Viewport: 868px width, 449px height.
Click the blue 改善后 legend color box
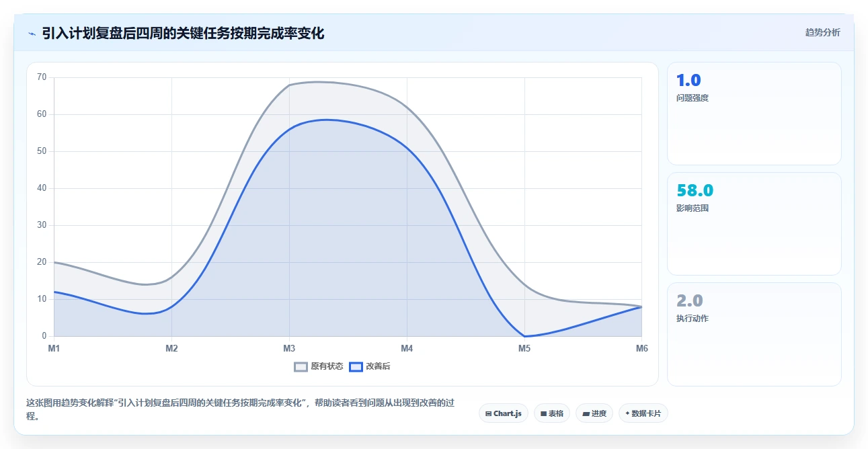[356, 366]
